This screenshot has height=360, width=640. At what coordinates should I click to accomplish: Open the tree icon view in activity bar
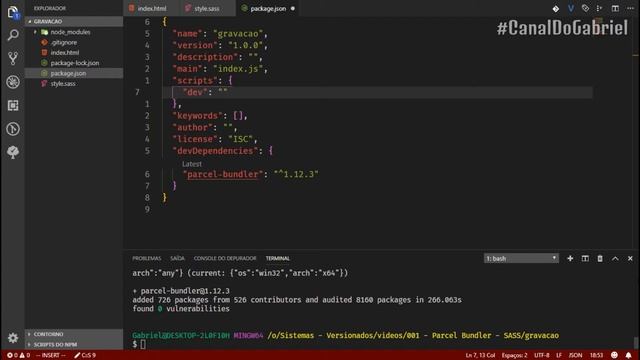click(13, 152)
